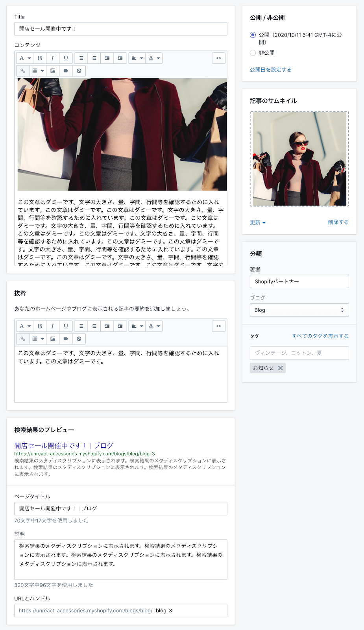Add numbered list in the excerpt editor
Viewport: 364px width, 630px height.
[94, 326]
